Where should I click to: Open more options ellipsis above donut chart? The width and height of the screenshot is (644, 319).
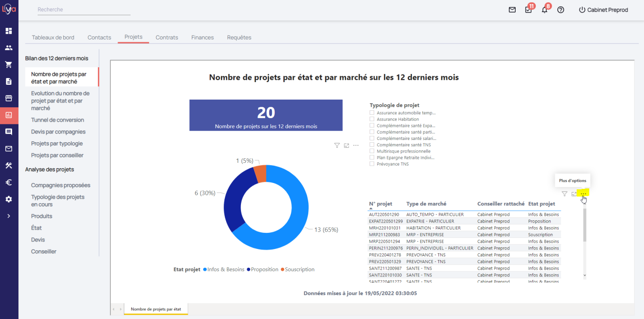coord(356,145)
